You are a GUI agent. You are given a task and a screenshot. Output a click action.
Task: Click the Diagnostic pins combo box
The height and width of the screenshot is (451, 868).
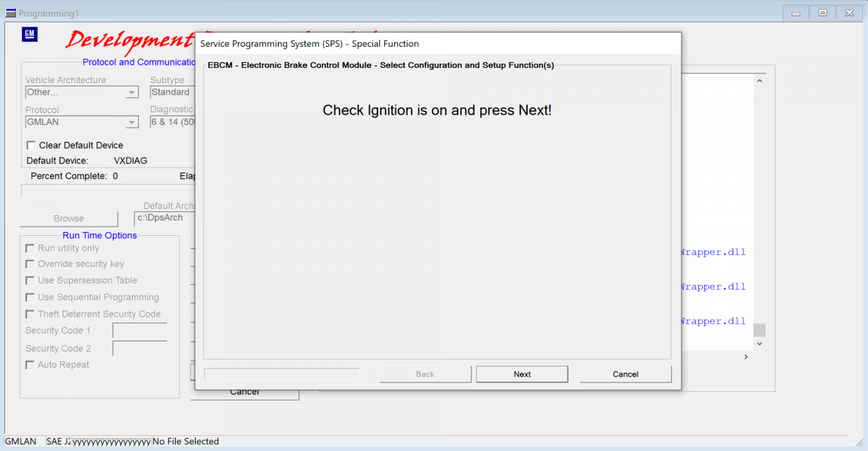click(x=172, y=122)
